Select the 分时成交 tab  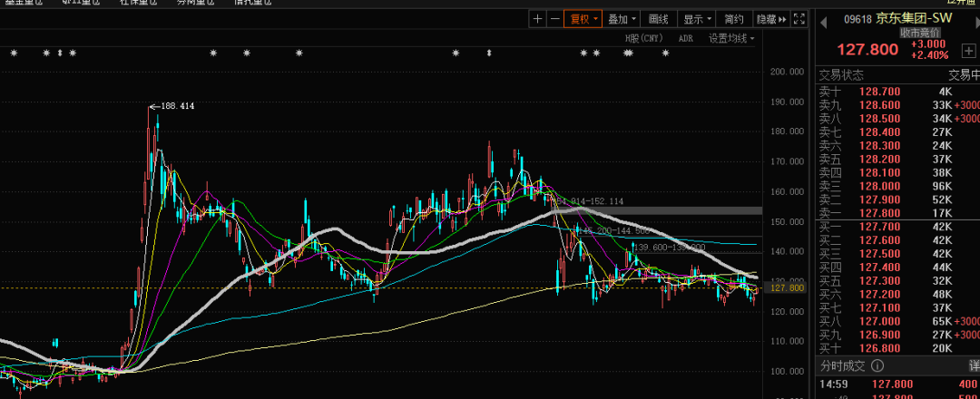point(844,367)
